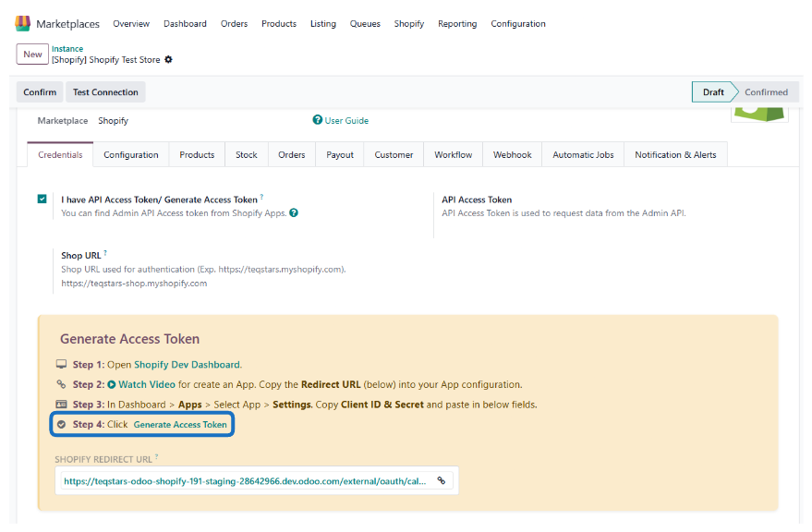Viewport: 812px width, 532px height.
Task: Click the Marketplaces app title
Action: click(67, 24)
